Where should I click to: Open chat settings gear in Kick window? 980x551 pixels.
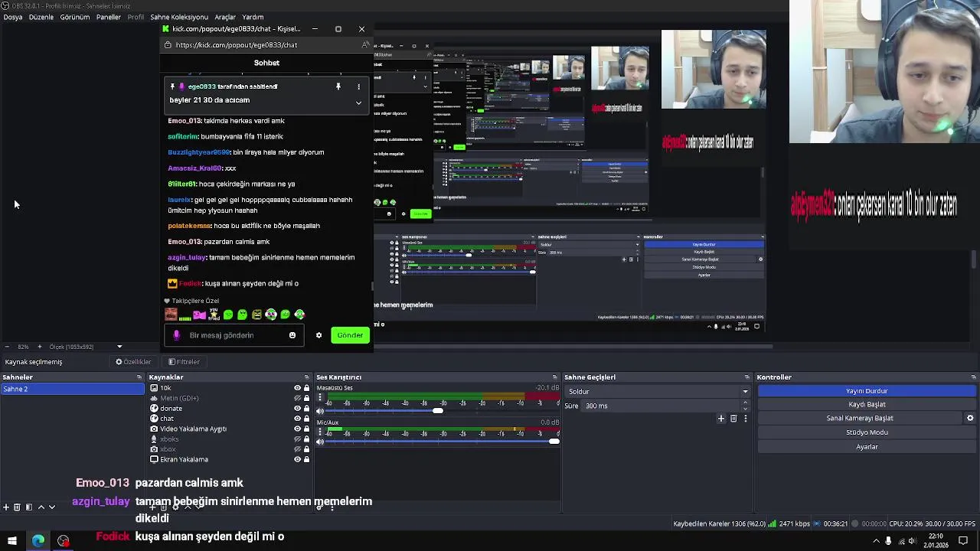(318, 335)
